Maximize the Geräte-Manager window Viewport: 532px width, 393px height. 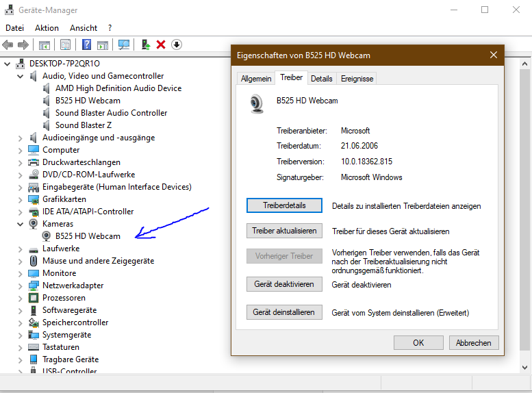(485, 10)
